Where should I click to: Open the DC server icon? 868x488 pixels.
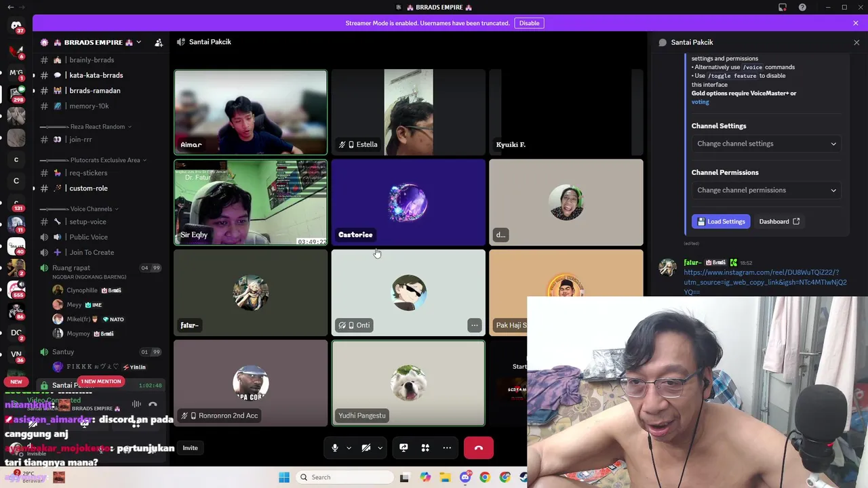(16, 333)
